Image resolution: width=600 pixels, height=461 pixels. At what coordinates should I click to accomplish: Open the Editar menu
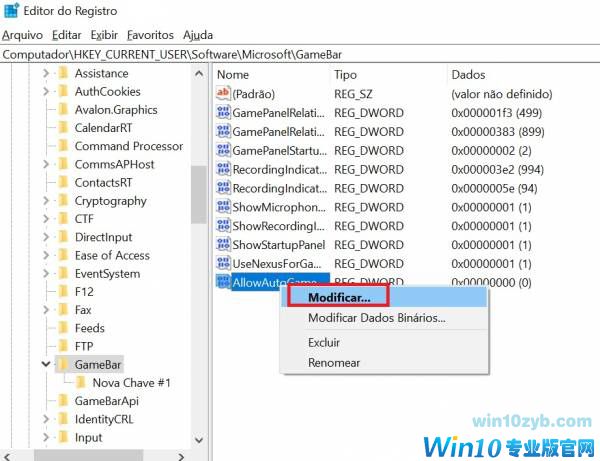click(x=67, y=35)
